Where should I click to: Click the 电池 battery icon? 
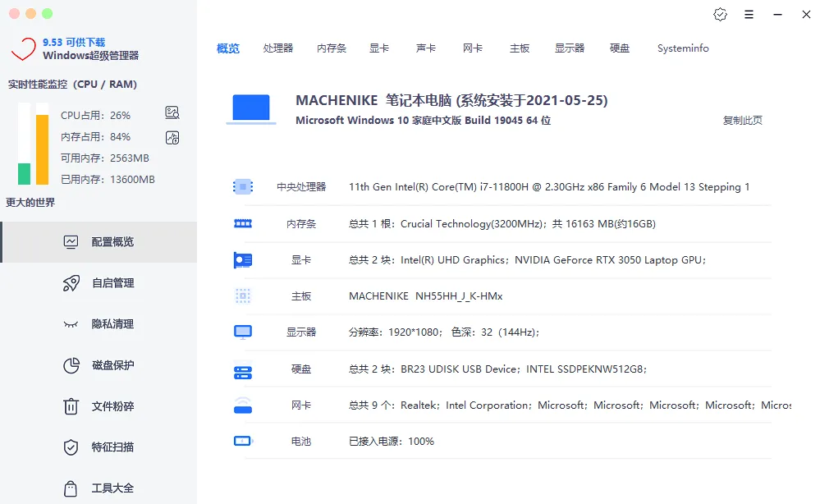pos(243,442)
